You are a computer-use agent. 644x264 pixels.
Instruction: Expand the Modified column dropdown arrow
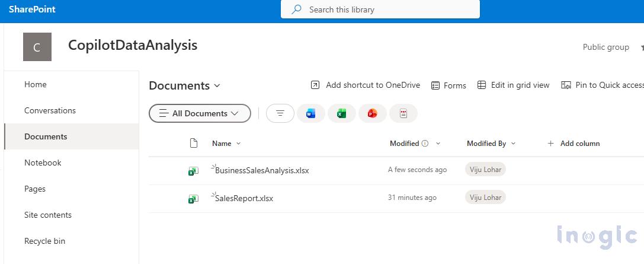[438, 144]
